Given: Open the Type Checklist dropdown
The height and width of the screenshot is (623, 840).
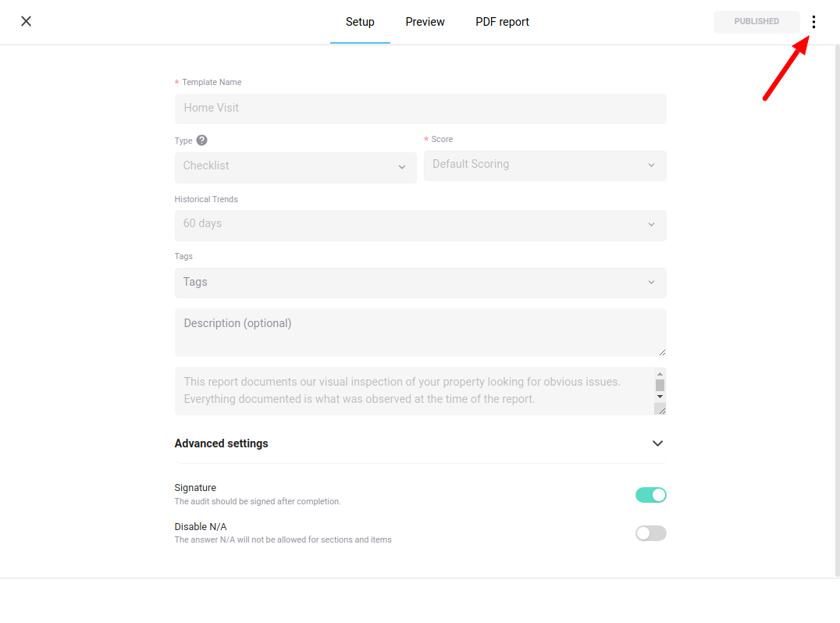Looking at the screenshot, I should 295,167.
